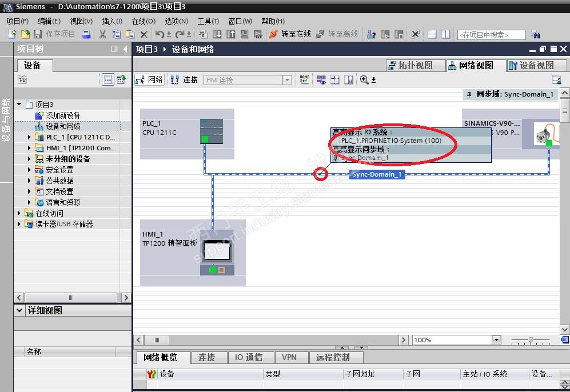Click the print icon in main toolbar
The width and height of the screenshot is (570, 392).
[86, 34]
